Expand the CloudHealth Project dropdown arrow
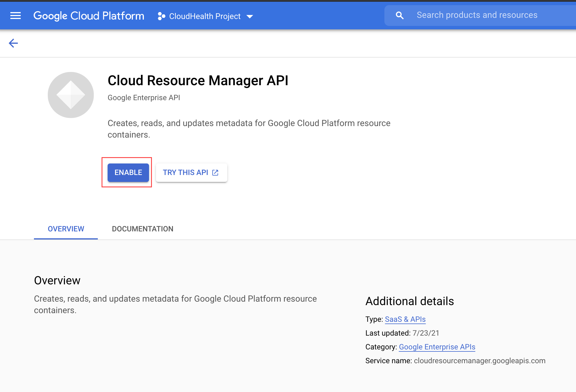This screenshot has width=576, height=392. [x=250, y=16]
